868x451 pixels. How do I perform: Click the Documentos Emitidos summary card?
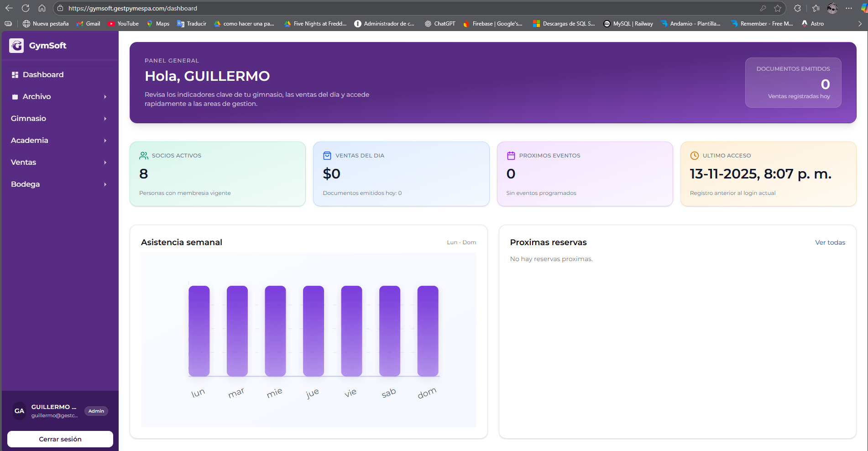point(793,83)
